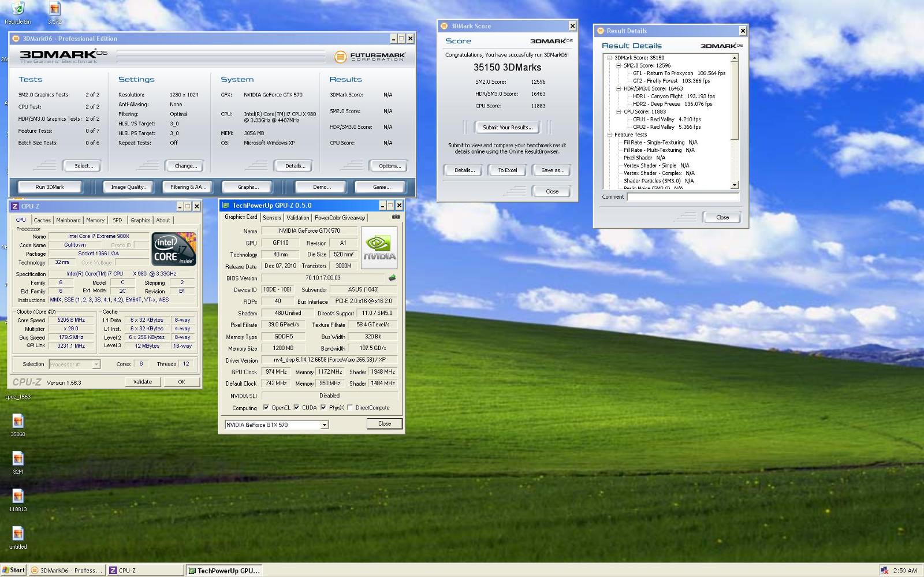Toggle the OpenCL checkbox
Screen dimensions: 924x577
tap(266, 407)
